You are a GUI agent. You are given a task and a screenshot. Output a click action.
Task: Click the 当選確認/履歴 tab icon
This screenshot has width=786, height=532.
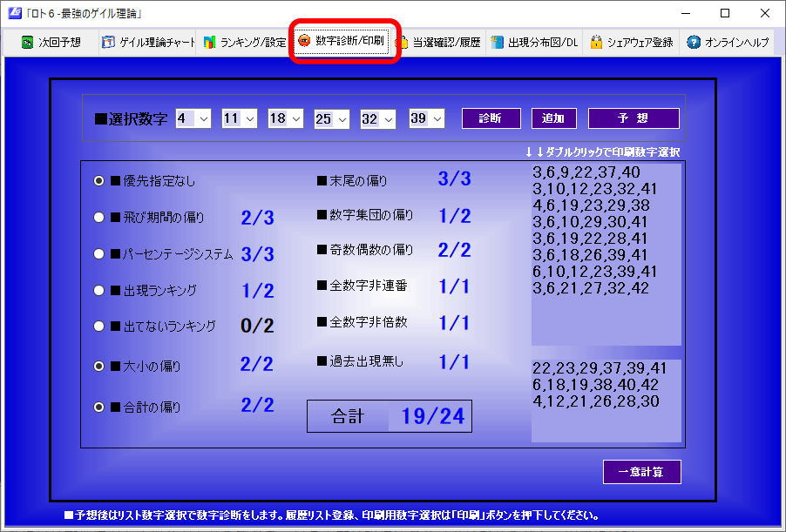tap(402, 42)
